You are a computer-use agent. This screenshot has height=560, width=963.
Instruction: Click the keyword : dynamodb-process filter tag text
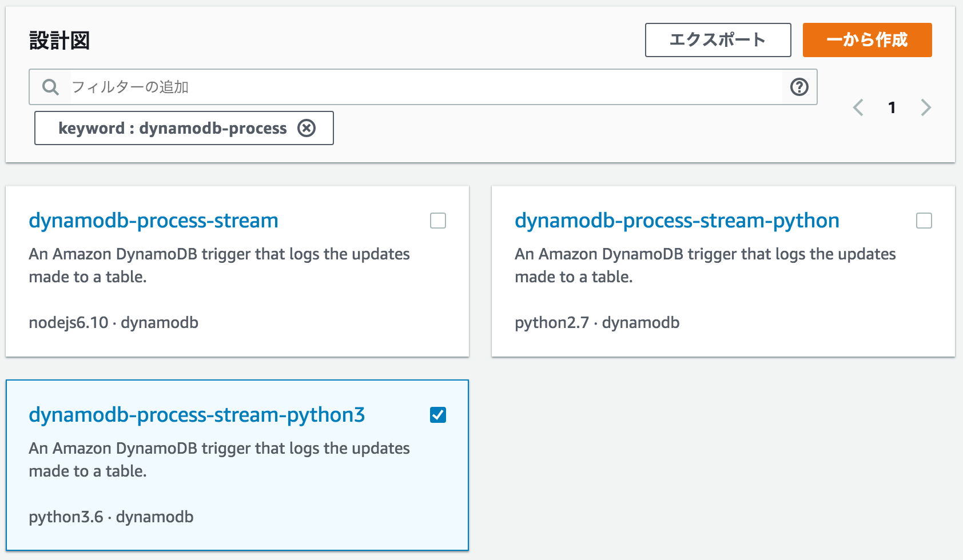click(x=172, y=128)
